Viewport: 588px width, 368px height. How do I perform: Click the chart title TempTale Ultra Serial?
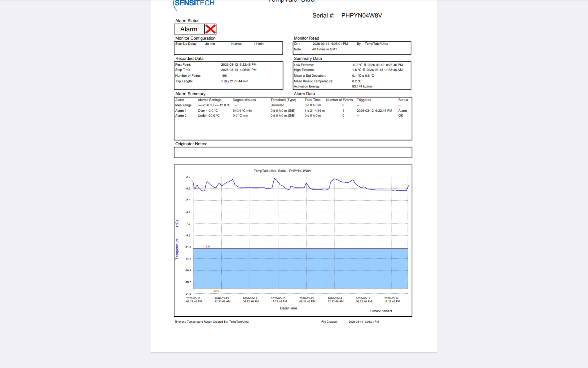point(282,171)
